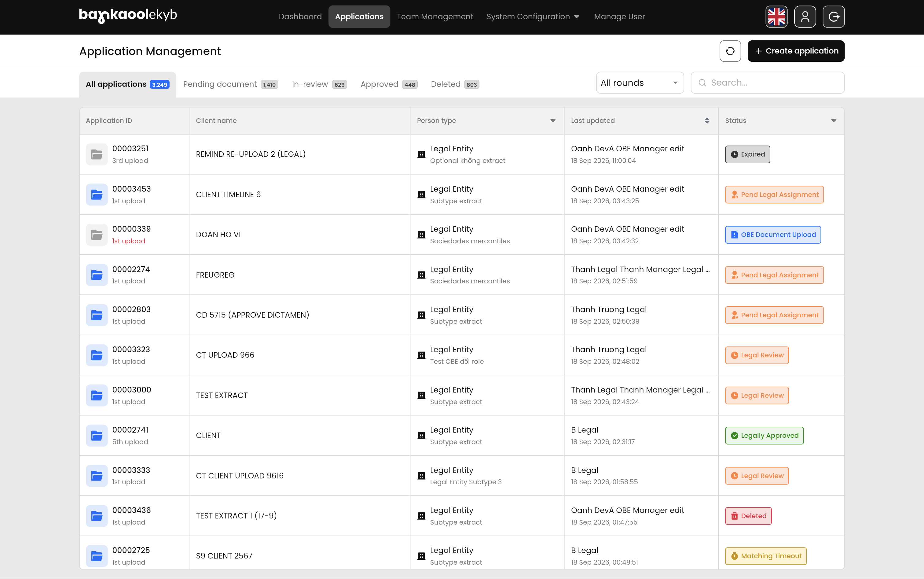Click the building icon in TEST EXTRACT row

[x=421, y=396]
